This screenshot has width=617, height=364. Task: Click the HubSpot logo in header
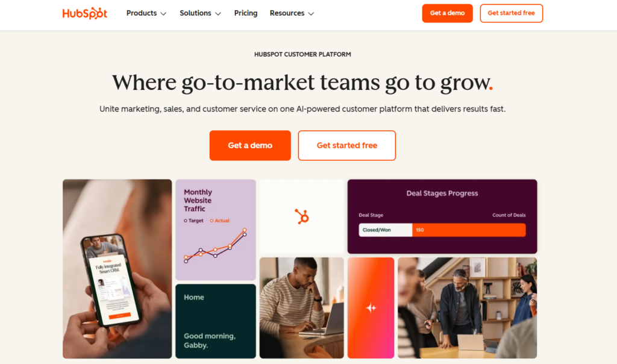(x=84, y=13)
